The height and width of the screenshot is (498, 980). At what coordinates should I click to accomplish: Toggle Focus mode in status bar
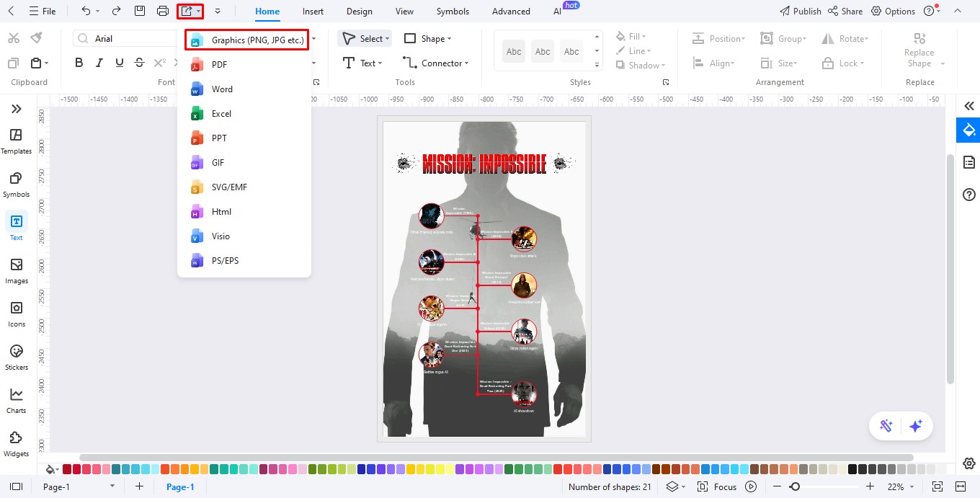pyautogui.click(x=718, y=487)
